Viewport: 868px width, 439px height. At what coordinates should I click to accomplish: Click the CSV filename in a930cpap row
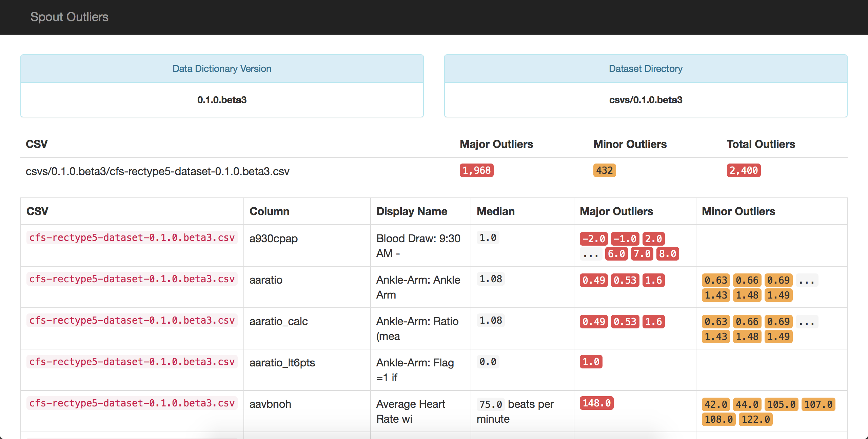click(x=132, y=237)
